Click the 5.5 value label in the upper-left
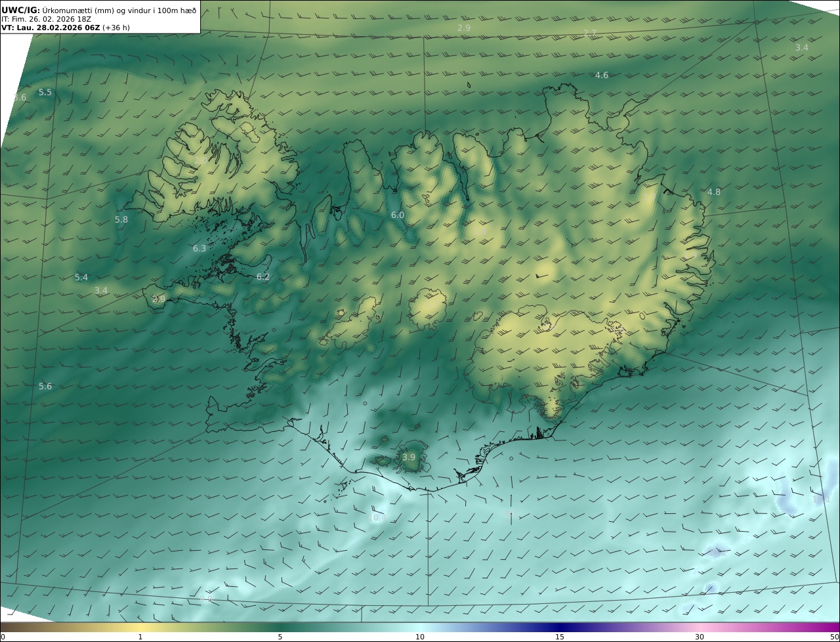This screenshot has width=840, height=642. pyautogui.click(x=45, y=93)
